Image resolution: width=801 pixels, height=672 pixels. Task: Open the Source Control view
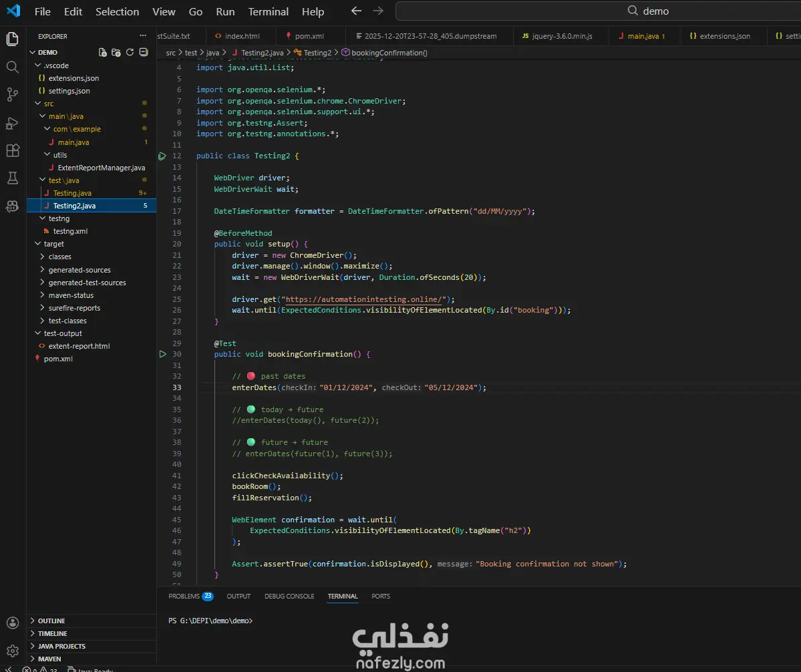12,95
